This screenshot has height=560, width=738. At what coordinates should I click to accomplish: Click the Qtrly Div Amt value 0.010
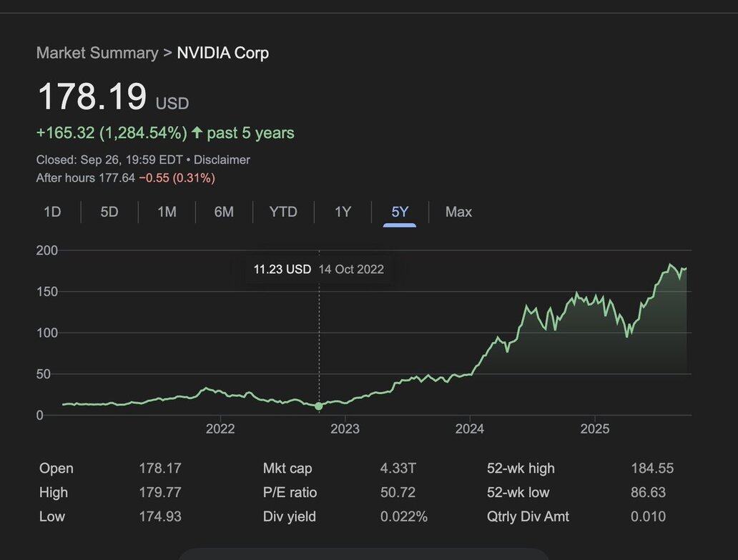[648, 516]
